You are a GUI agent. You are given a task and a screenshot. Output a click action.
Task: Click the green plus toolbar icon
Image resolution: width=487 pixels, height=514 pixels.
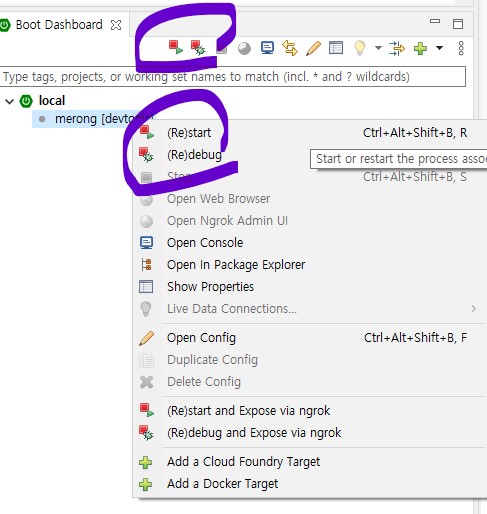[x=420, y=48]
